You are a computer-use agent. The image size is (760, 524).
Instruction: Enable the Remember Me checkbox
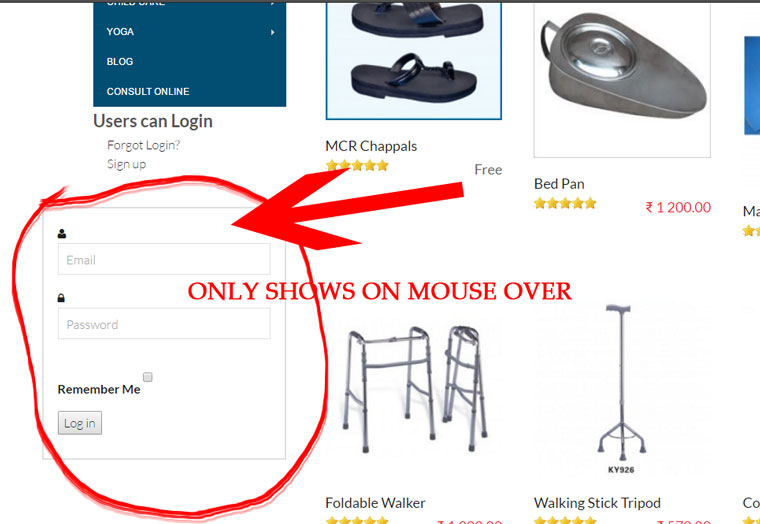pyautogui.click(x=148, y=377)
